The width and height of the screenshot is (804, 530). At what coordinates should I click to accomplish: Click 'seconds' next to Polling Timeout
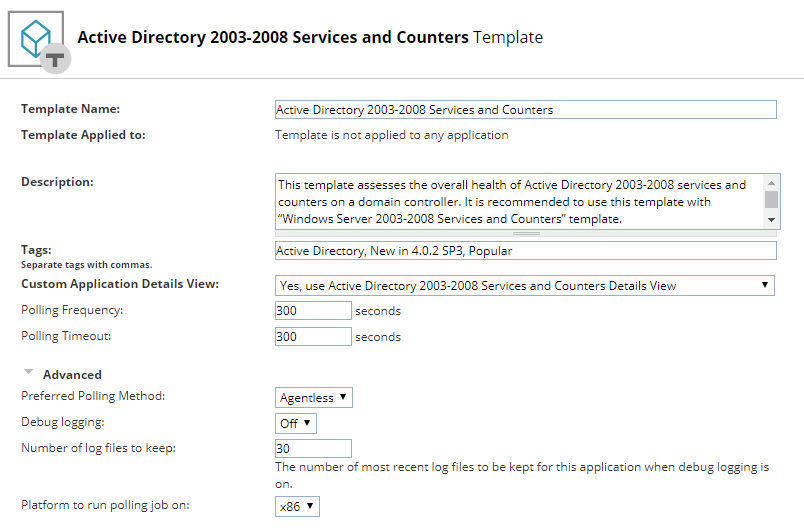tap(378, 337)
